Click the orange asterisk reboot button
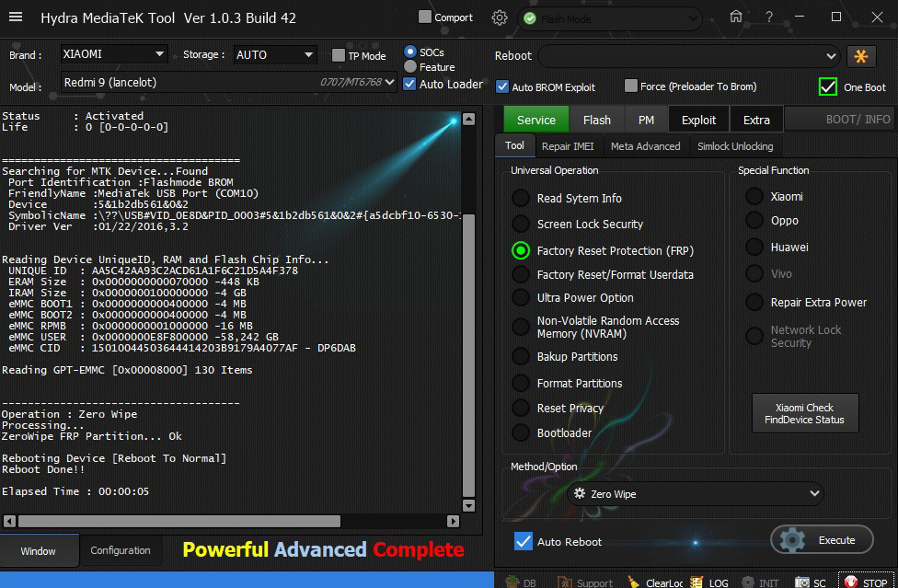898x588 pixels. (861, 56)
